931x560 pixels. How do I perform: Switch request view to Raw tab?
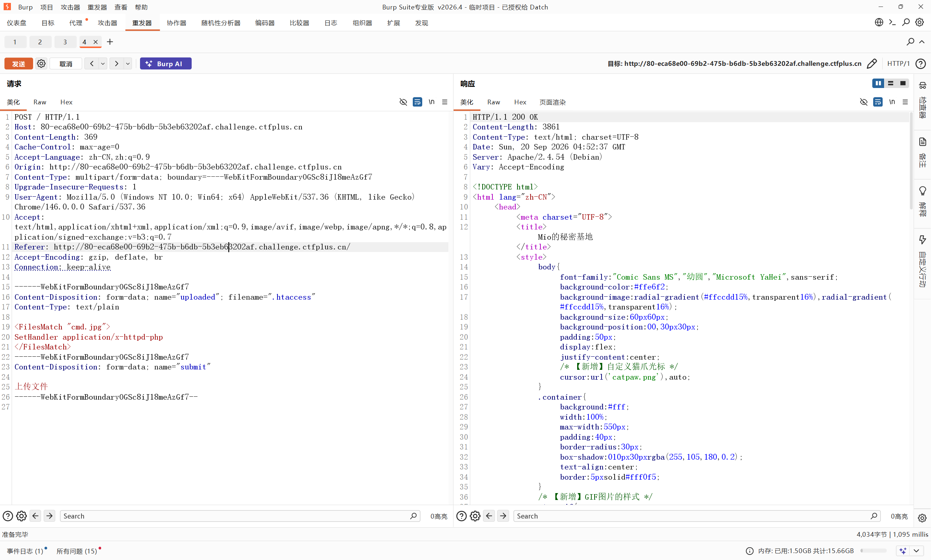(40, 102)
